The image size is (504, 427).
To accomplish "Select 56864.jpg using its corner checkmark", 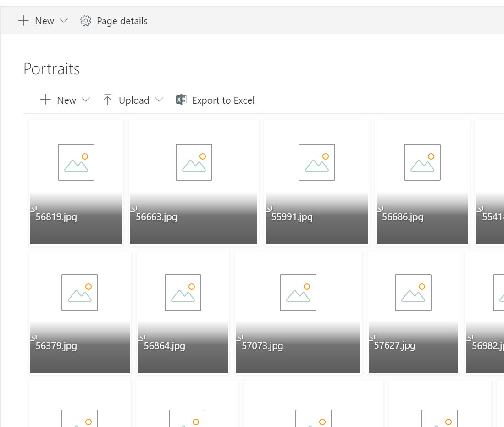I will [142, 338].
